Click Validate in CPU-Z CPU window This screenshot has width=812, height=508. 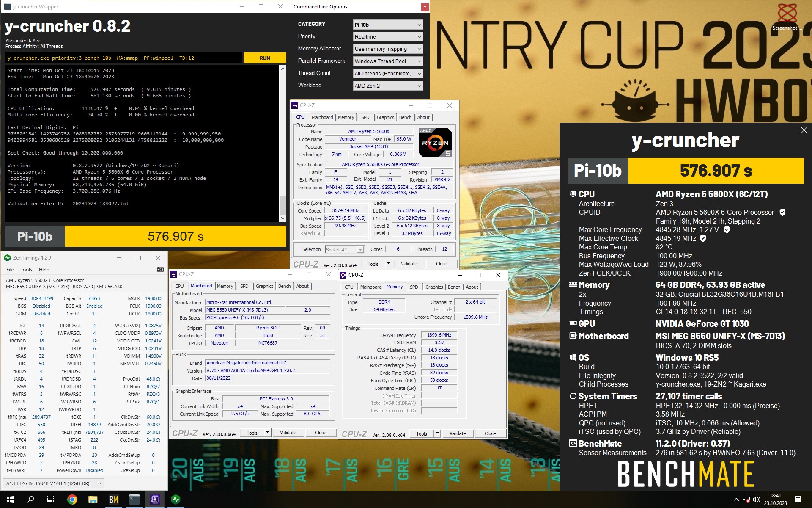[409, 264]
